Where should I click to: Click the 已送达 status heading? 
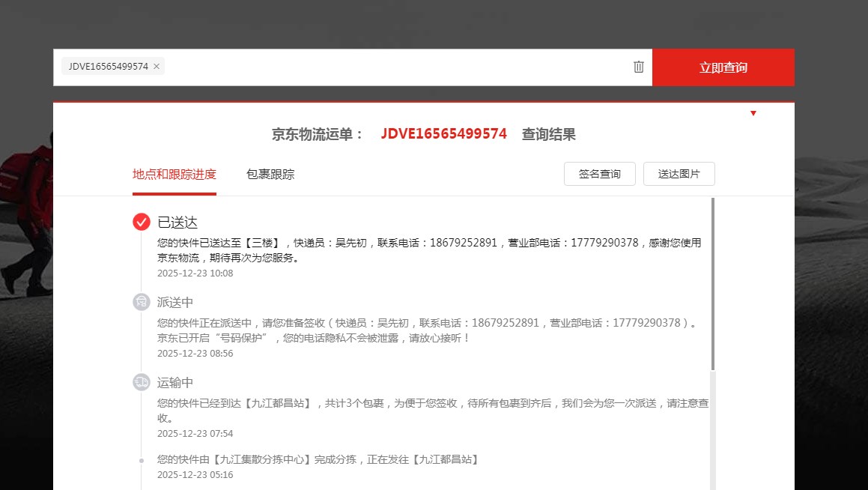[177, 223]
